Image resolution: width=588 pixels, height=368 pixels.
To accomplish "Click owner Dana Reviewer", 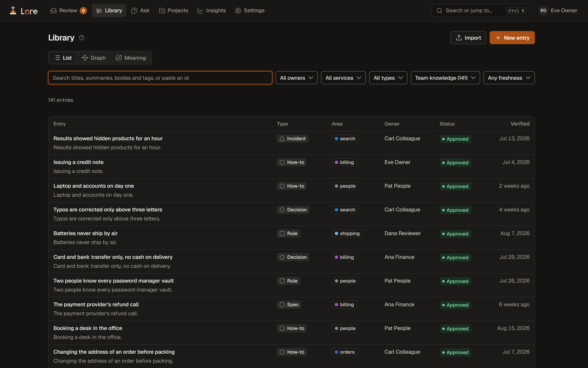I will coord(402,233).
